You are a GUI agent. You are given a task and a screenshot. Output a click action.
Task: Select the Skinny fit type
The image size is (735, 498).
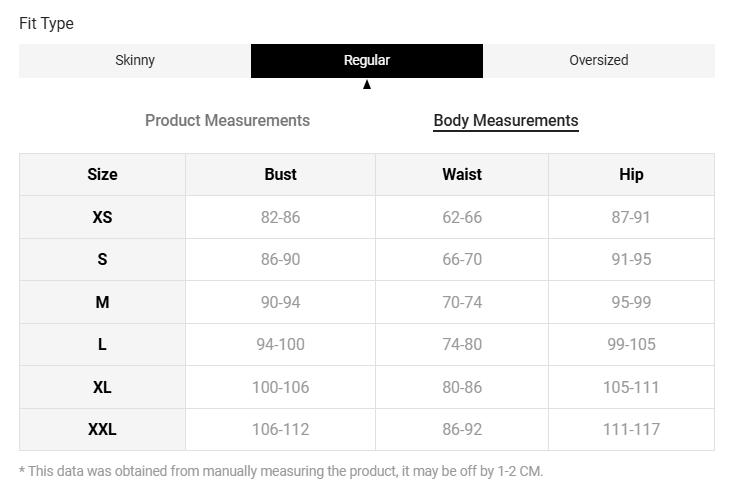tap(135, 60)
